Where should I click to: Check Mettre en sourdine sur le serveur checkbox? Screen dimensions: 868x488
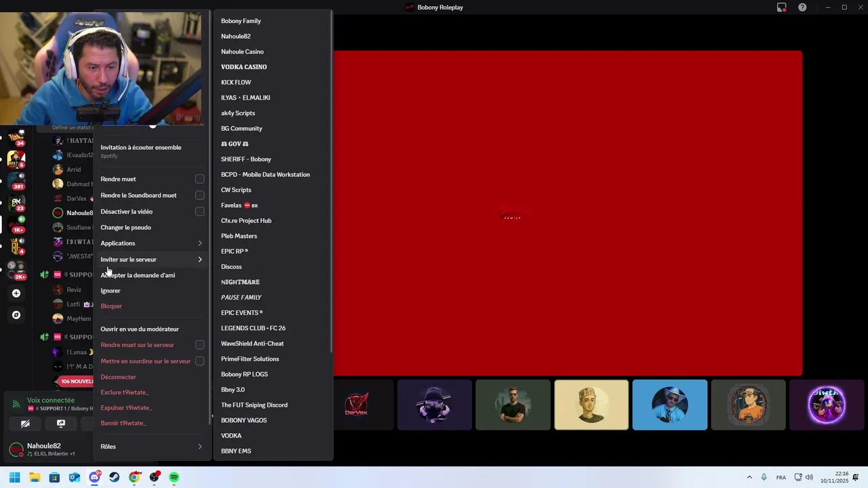(x=199, y=361)
